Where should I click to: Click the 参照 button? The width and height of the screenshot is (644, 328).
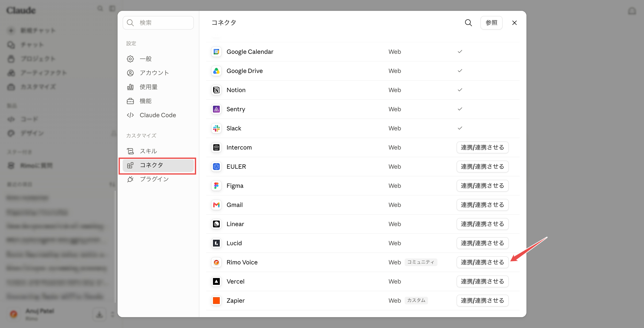pos(491,23)
